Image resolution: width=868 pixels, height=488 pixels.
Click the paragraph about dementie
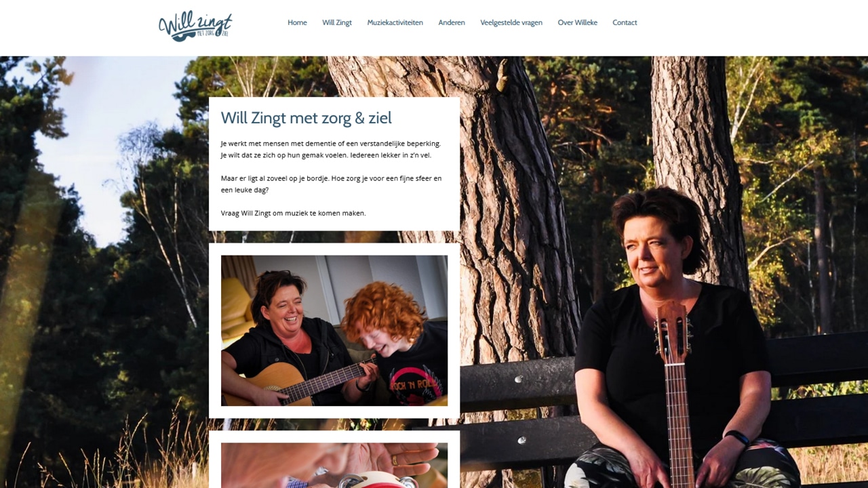pos(331,149)
